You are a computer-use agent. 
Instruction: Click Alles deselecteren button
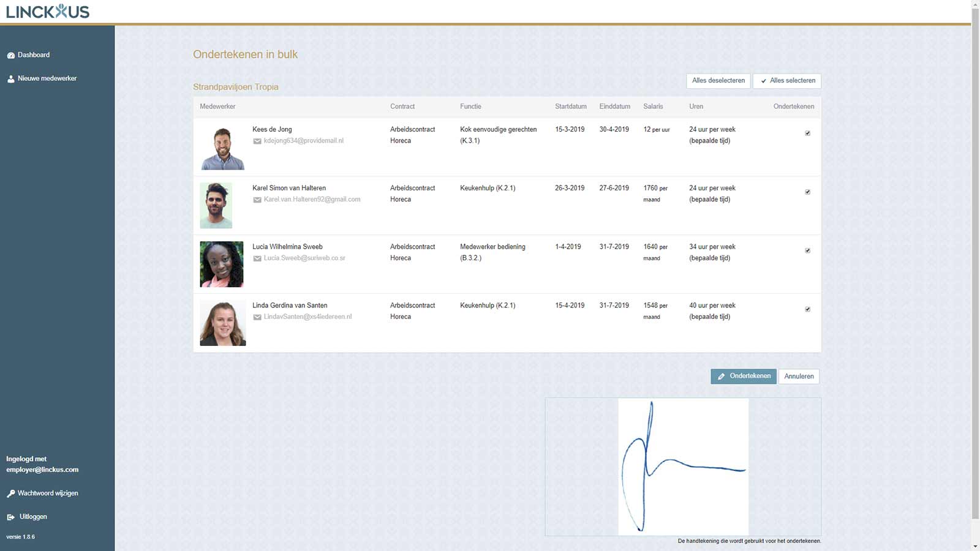(x=718, y=81)
